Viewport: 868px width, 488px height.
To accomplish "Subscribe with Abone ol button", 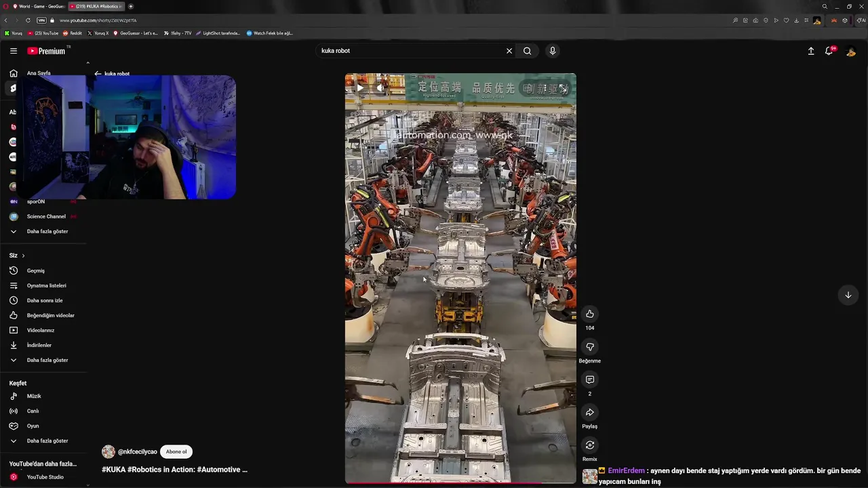I will 176,451.
